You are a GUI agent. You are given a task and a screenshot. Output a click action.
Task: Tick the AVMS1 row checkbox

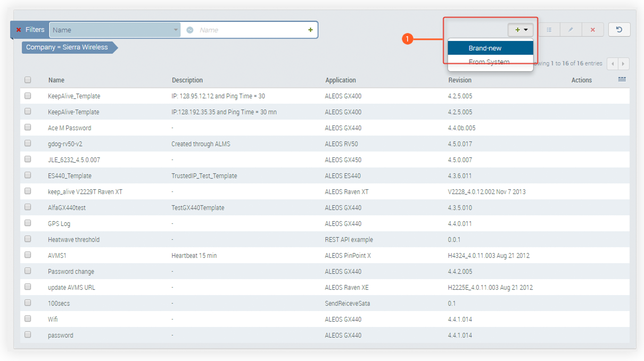pyautogui.click(x=28, y=255)
